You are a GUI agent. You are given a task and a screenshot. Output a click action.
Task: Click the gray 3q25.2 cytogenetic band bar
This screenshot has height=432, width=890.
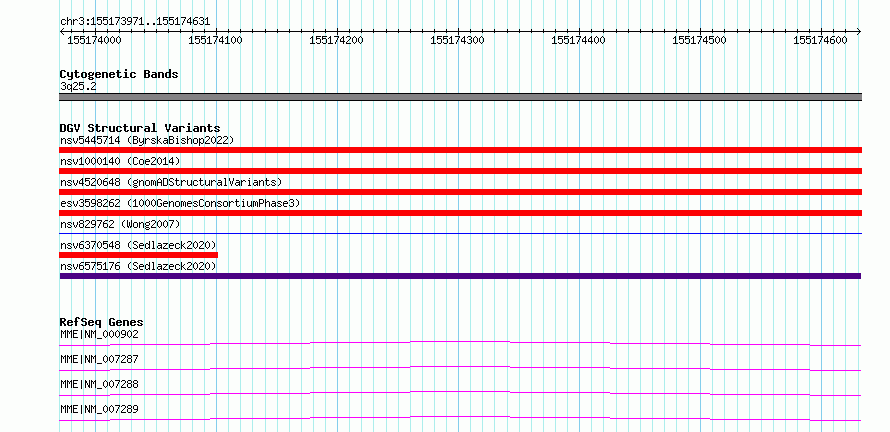click(460, 97)
